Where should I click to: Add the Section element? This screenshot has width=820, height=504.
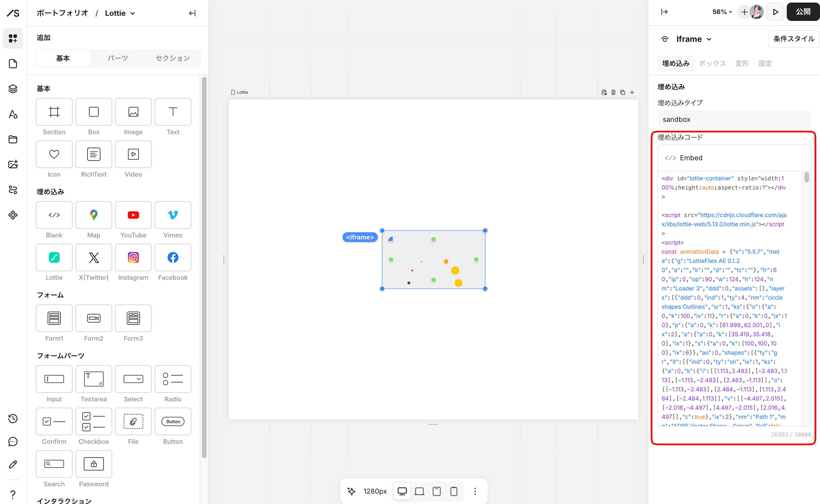54,112
